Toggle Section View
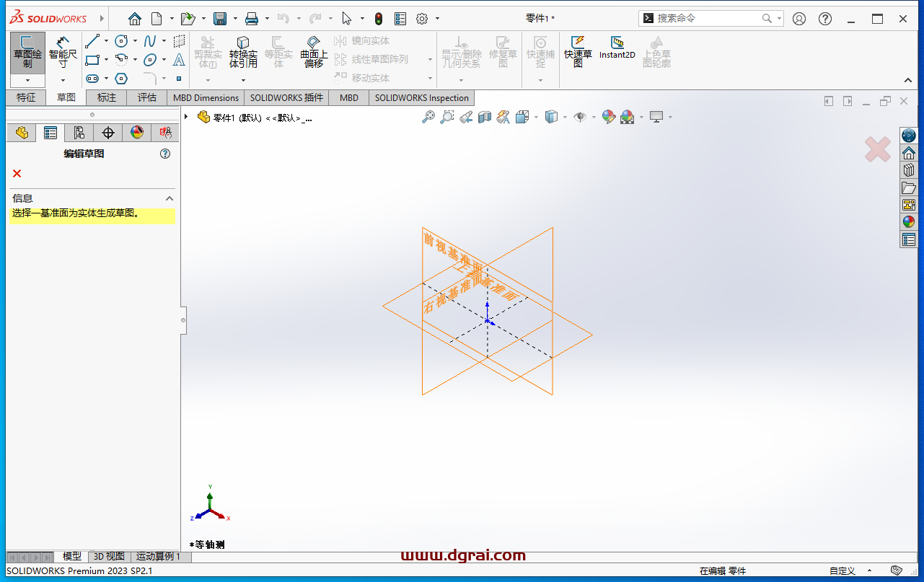Image resolution: width=924 pixels, height=582 pixels. coord(485,117)
